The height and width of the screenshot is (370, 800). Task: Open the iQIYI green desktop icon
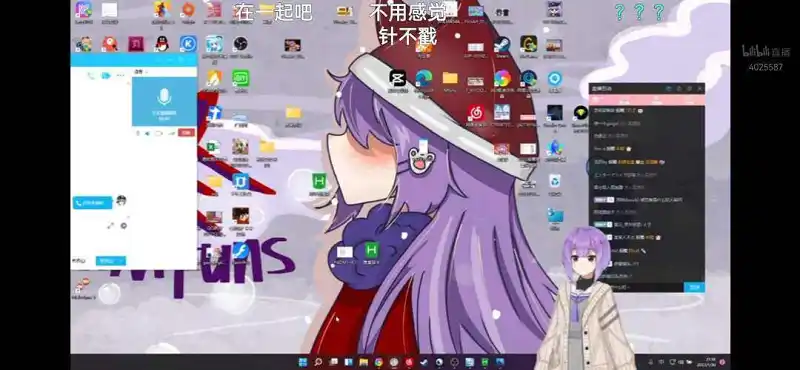tap(241, 79)
